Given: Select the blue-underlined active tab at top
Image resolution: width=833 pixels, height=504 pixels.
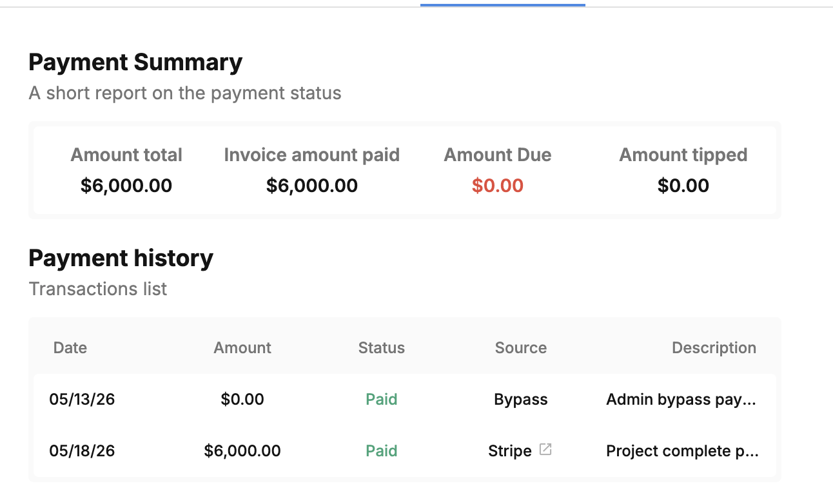Looking at the screenshot, I should coord(503,5).
